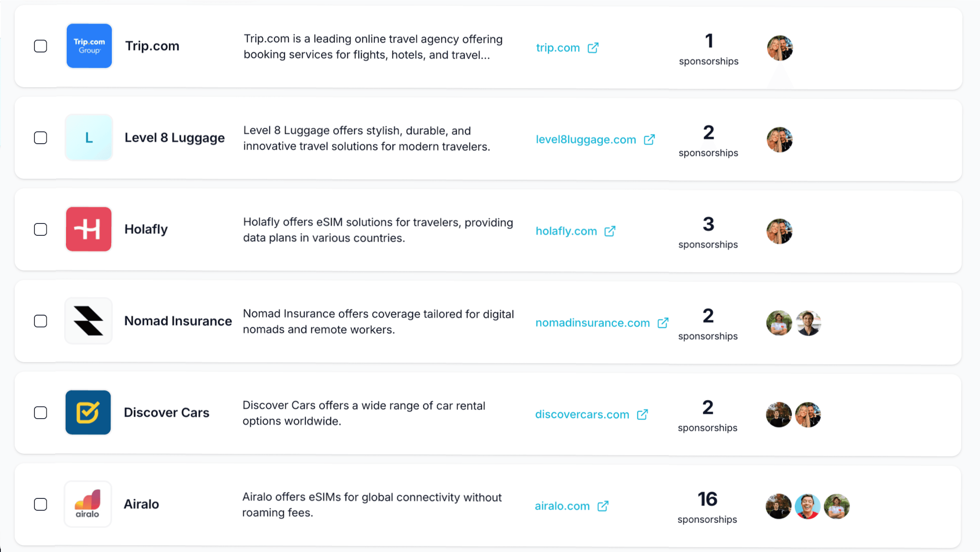Open the external link icon next to holafly.com
The width and height of the screenshot is (980, 552).
click(610, 231)
